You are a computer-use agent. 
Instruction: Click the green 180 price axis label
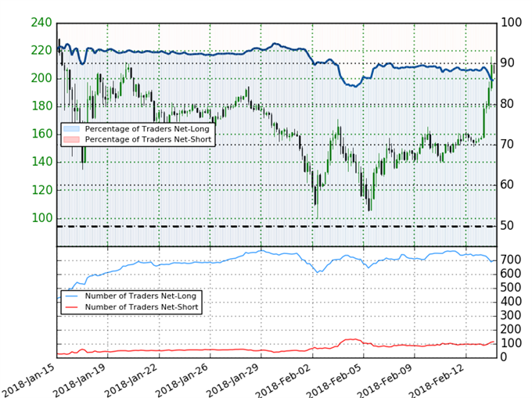coord(41,106)
